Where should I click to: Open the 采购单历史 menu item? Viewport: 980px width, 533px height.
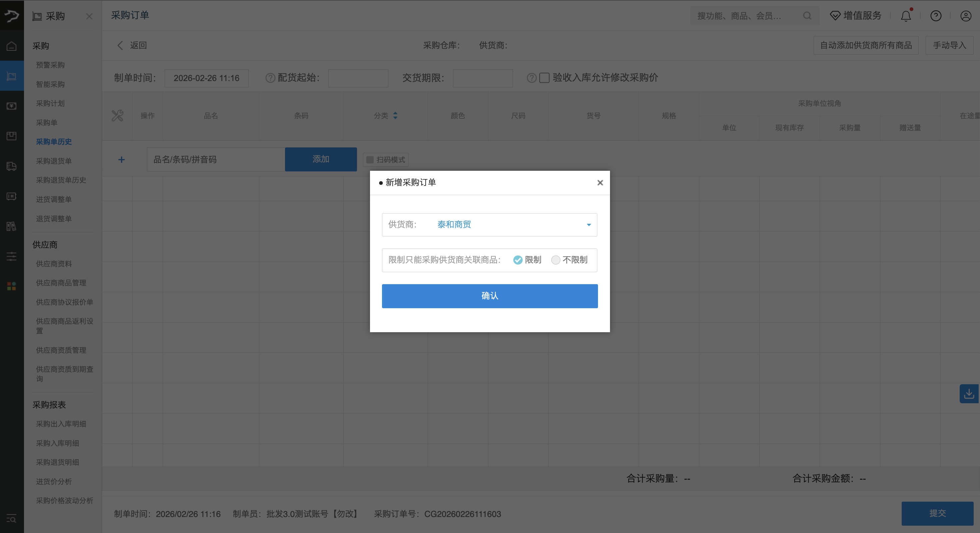tap(54, 142)
